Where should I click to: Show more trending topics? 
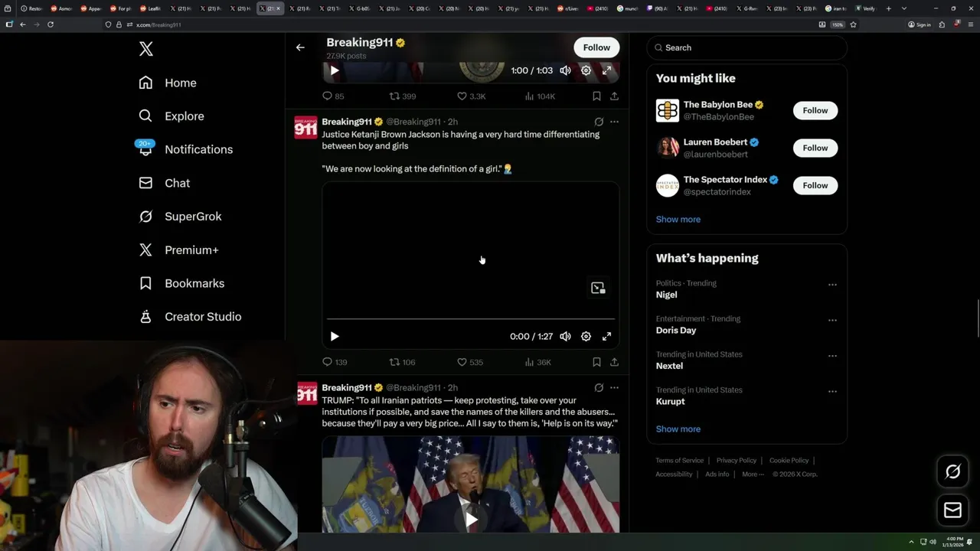(x=678, y=429)
